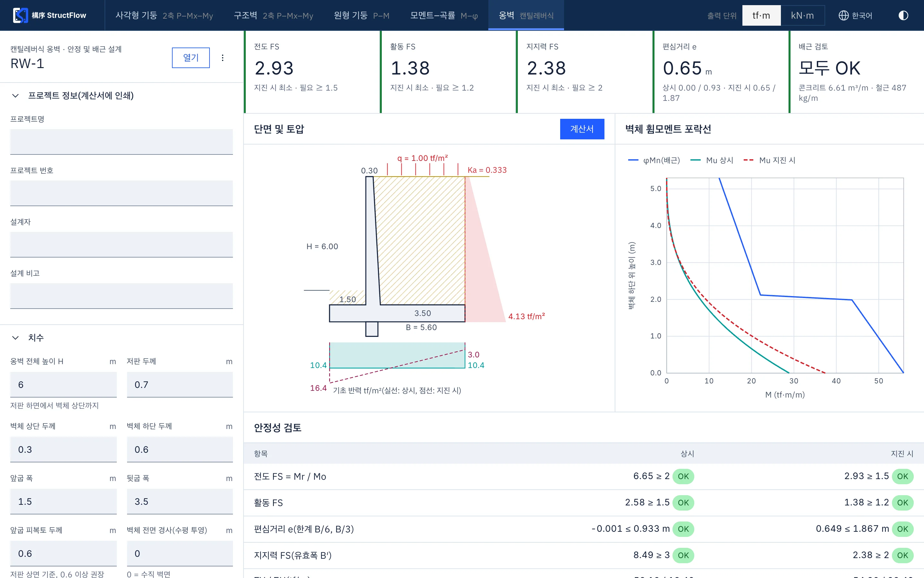Collapse the 프로젝트 정보 section
This screenshot has width=924, height=578.
[x=15, y=96]
